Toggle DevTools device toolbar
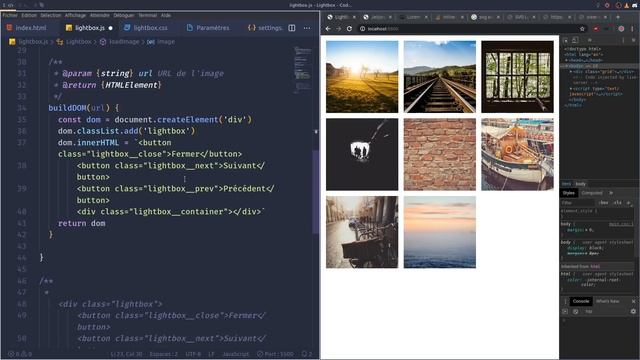Viewport: 640px width, 360px height. tap(575, 40)
